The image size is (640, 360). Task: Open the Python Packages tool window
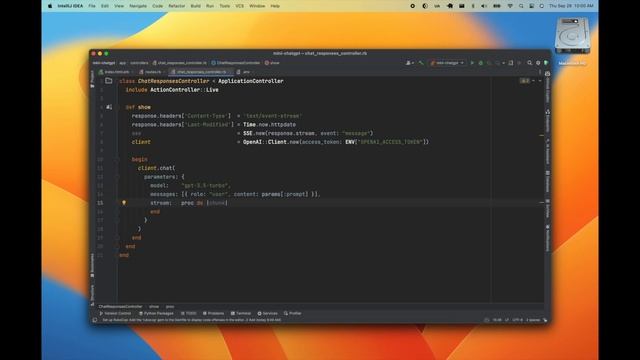click(x=156, y=313)
